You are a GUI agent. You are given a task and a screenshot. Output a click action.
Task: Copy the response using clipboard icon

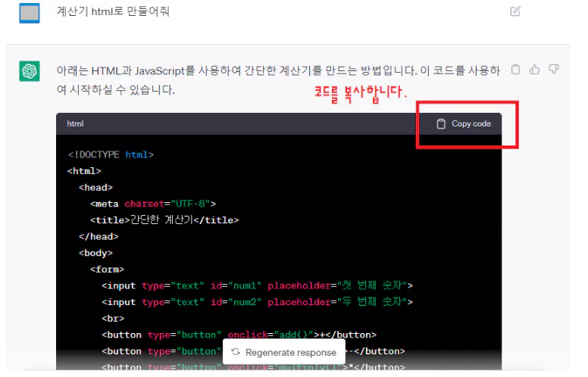tap(515, 70)
